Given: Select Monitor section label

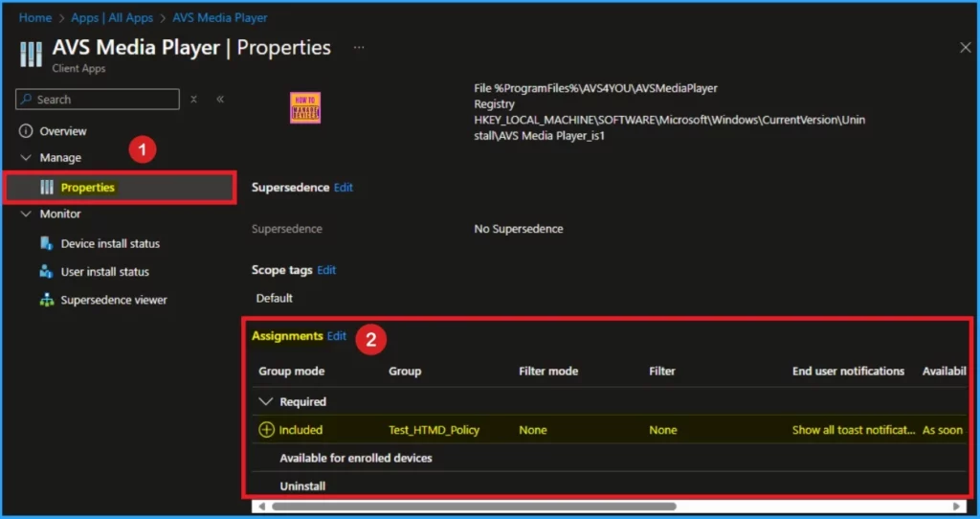Looking at the screenshot, I should (x=60, y=214).
